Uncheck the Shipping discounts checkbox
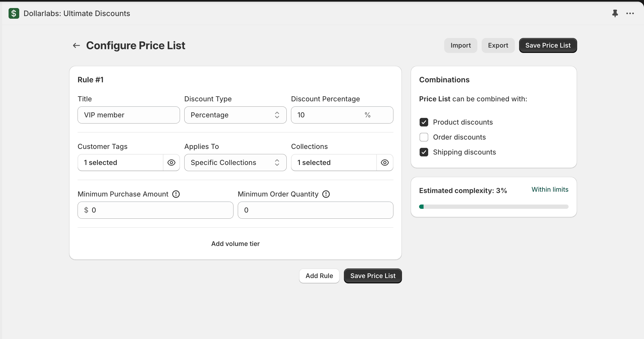This screenshot has width=644, height=339. [424, 152]
